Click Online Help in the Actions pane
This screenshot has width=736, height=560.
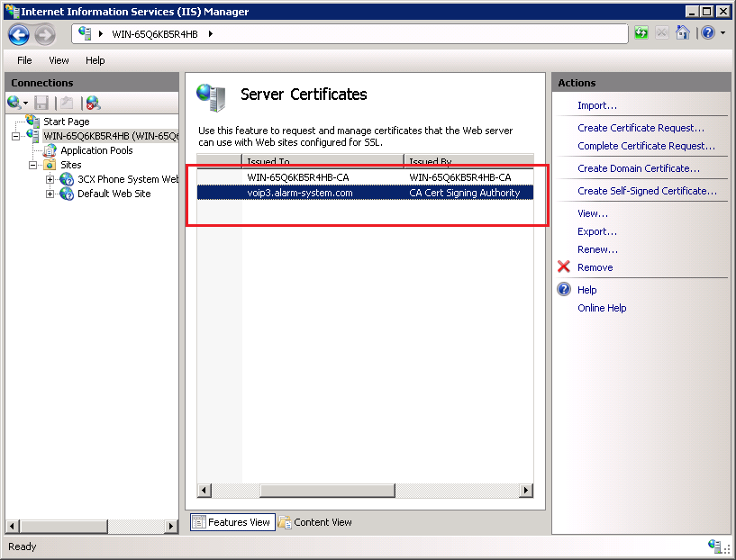602,308
